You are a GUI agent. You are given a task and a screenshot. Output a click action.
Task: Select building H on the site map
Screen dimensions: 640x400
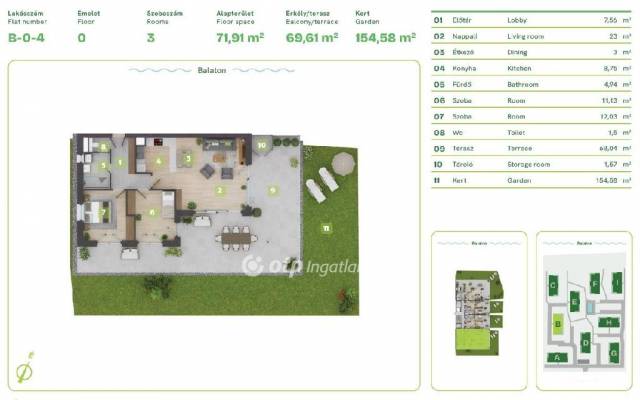point(609,322)
